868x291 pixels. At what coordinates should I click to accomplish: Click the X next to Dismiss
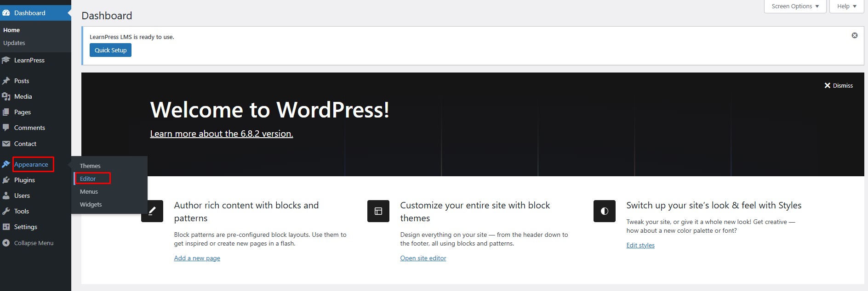tap(828, 85)
